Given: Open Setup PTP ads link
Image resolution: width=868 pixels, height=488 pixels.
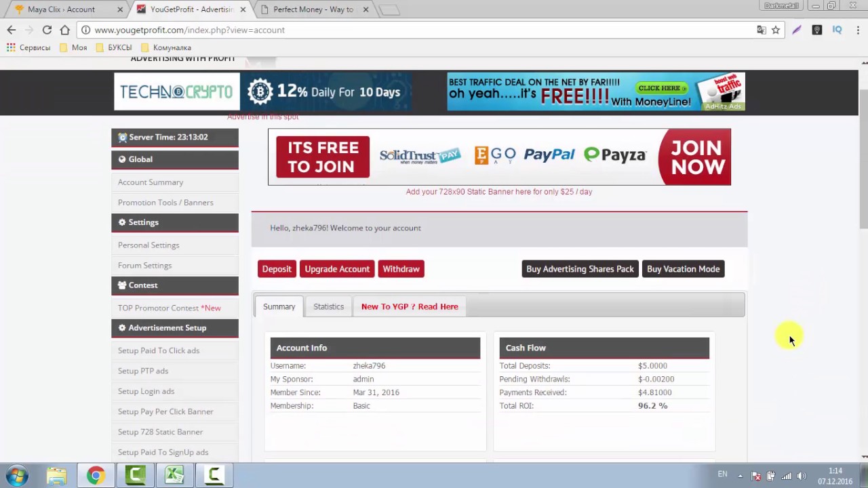Looking at the screenshot, I should click(x=143, y=371).
